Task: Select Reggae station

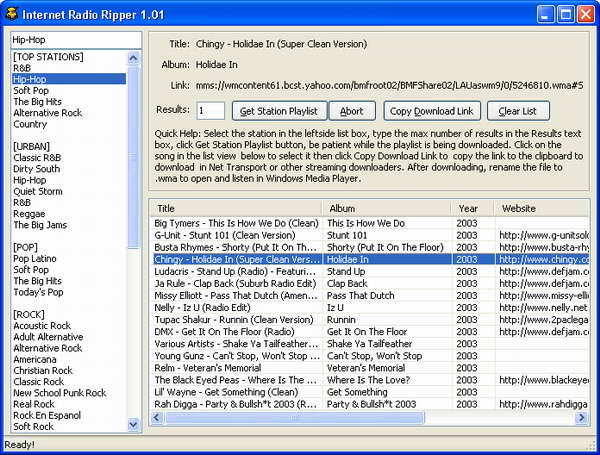Action: 29,214
